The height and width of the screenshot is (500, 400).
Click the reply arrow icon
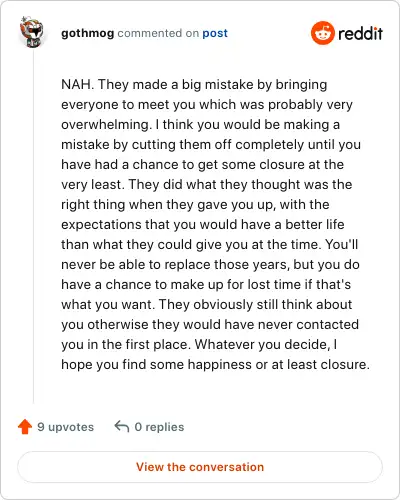coord(122,426)
